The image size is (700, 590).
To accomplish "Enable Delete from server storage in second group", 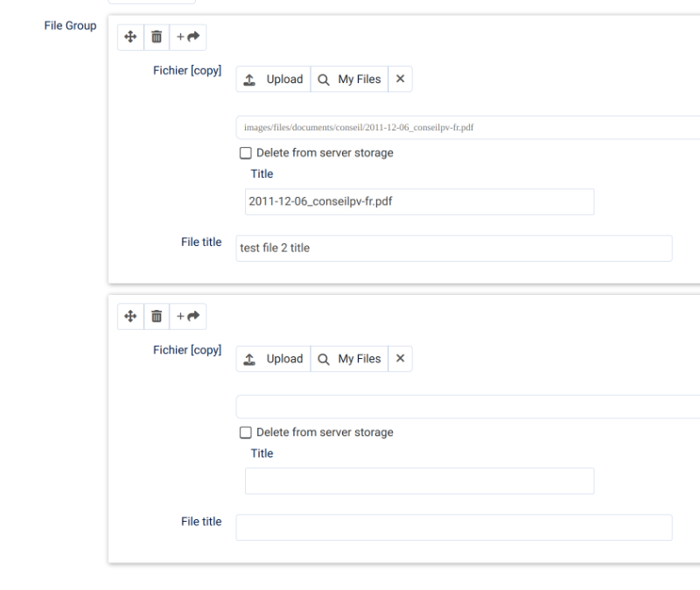I will point(246,432).
